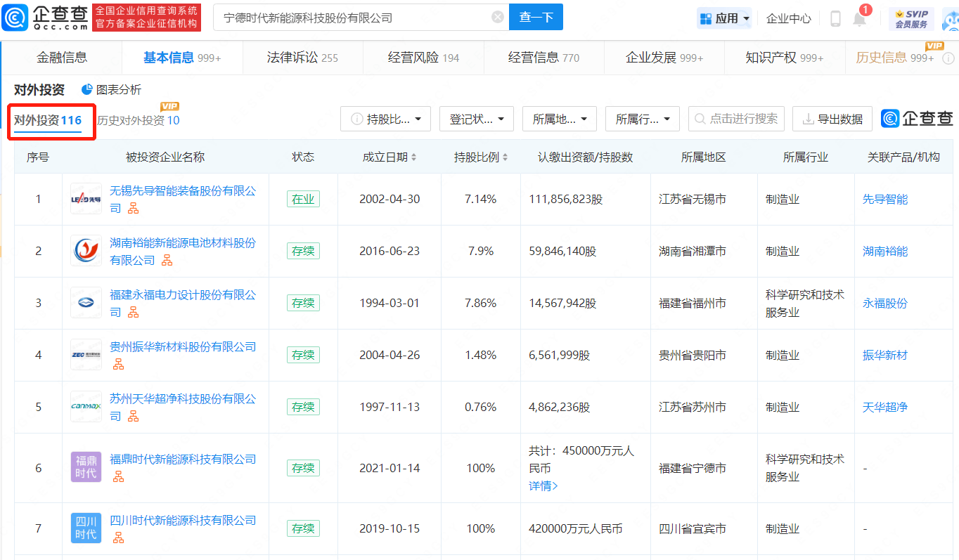Open 苏州天华超净科技股份有限公司 link

pos(183,408)
